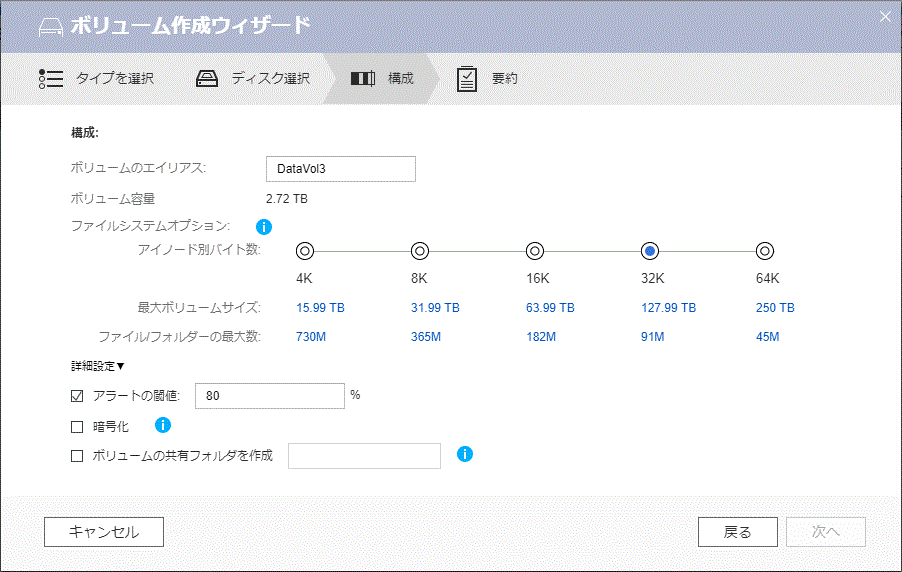The height and width of the screenshot is (572, 902).
Task: Click the キャンセル button
Action: click(x=104, y=532)
